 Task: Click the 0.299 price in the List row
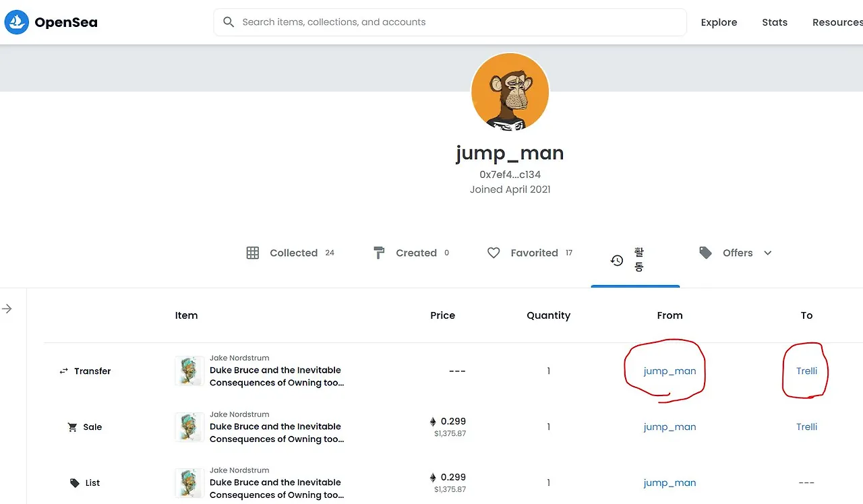click(453, 478)
